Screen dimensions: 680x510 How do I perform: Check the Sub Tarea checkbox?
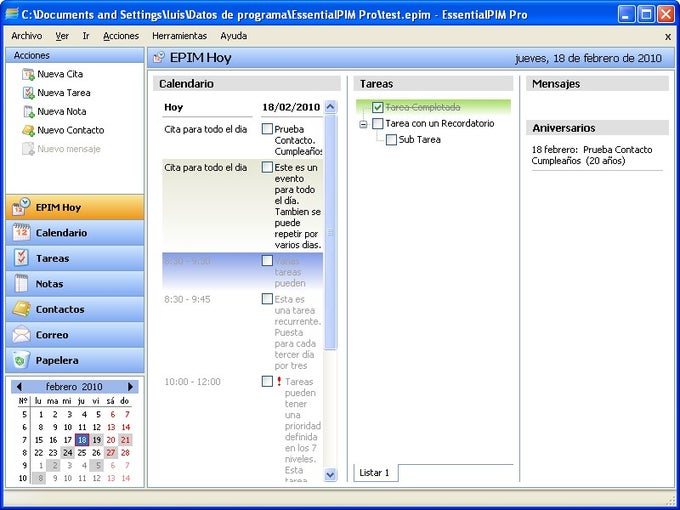391,140
